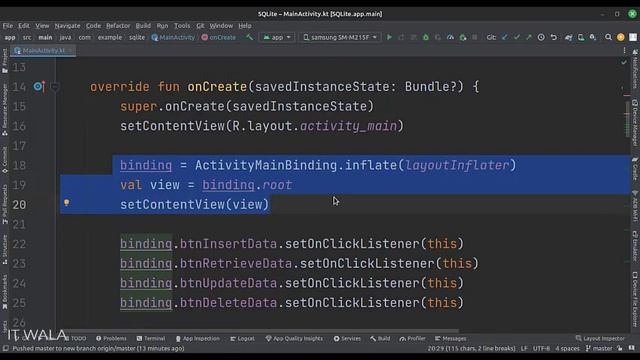Click the Debug app bug icon
This screenshot has height=360, width=640.
[426, 37]
